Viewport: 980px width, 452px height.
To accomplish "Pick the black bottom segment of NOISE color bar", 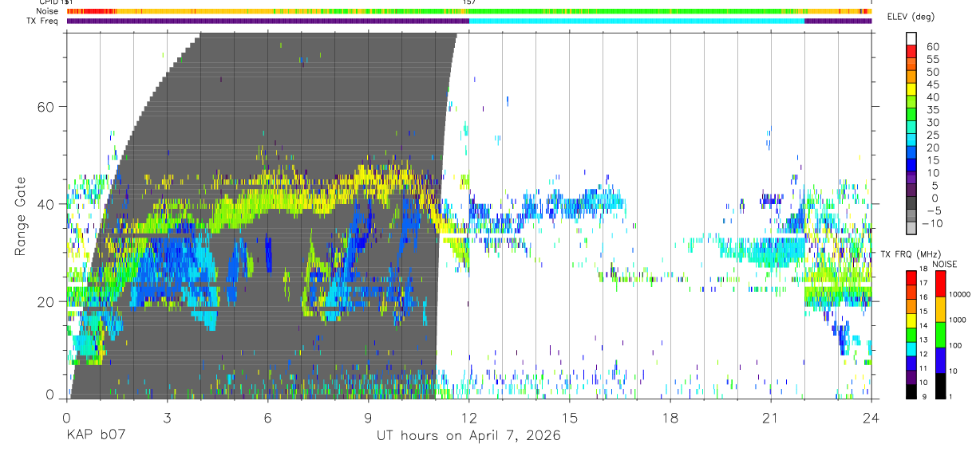I will (940, 385).
